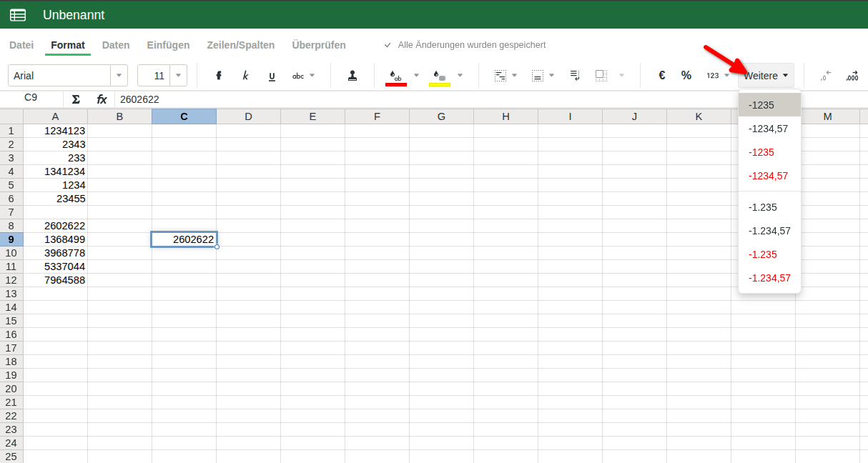Toggle underline formatting
The width and height of the screenshot is (868, 463).
tap(272, 76)
